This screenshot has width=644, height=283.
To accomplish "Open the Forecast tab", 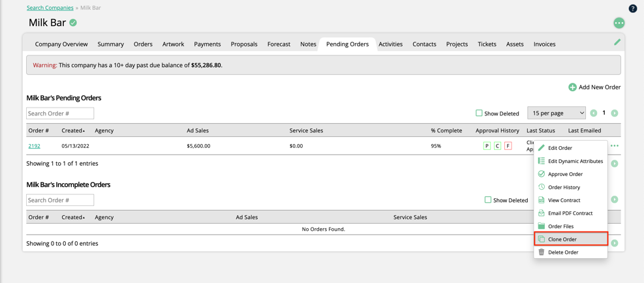I will [x=279, y=44].
